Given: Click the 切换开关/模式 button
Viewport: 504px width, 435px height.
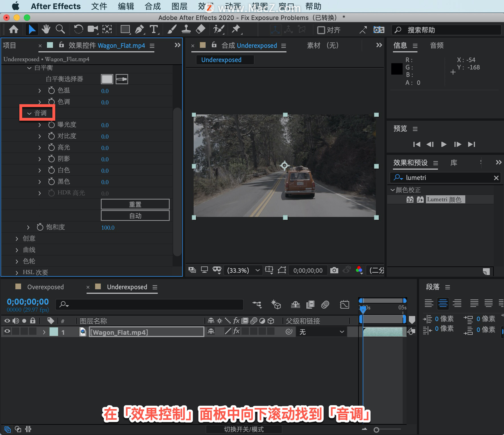Looking at the screenshot, I should click(x=244, y=429).
